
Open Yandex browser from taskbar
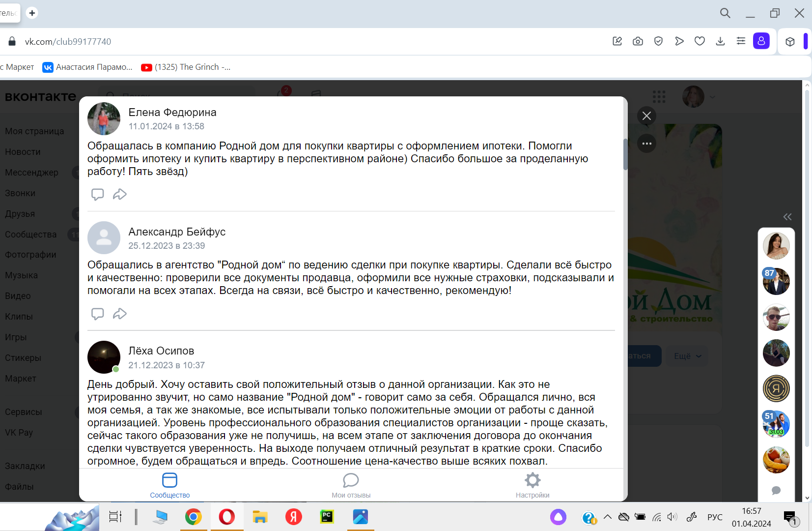pyautogui.click(x=293, y=517)
